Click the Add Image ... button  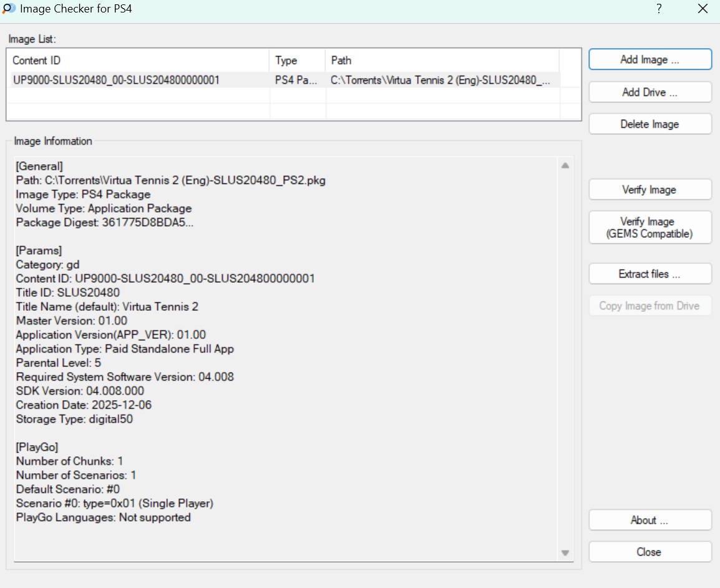(649, 60)
